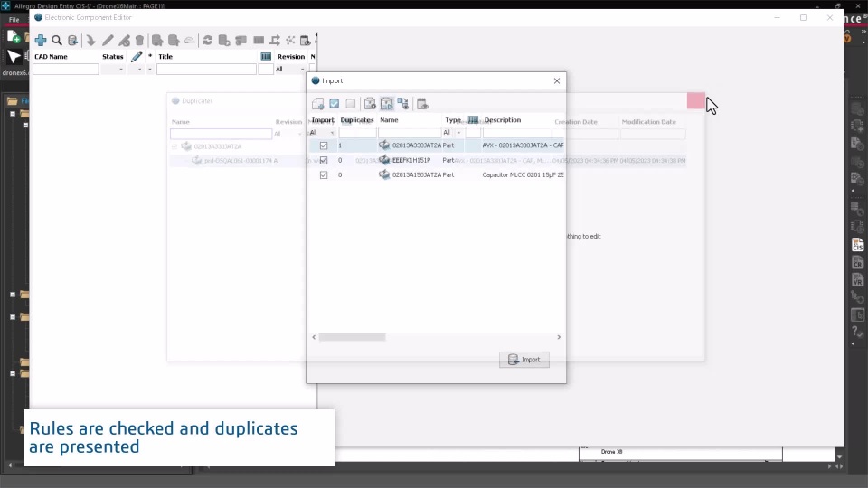
Task: Select the 02013A150JAT2A part name
Action: (417, 174)
